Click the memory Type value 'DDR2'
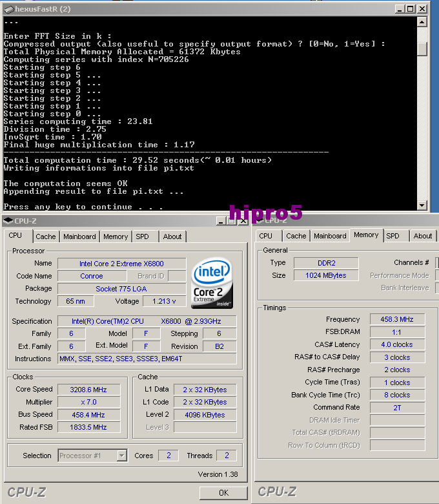This screenshot has height=504, width=439. coord(326,263)
